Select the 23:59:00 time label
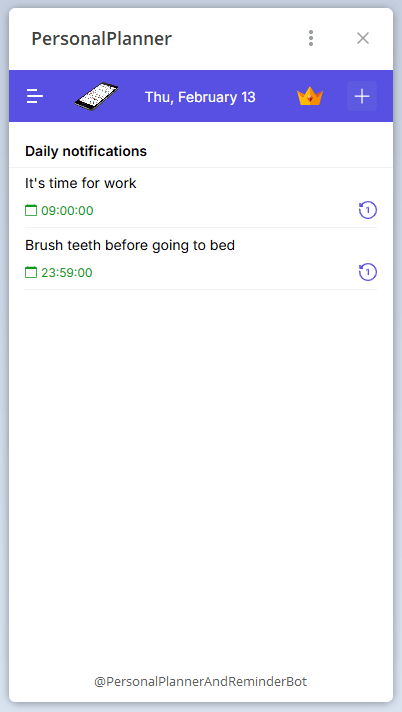The height and width of the screenshot is (712, 402). coord(67,272)
